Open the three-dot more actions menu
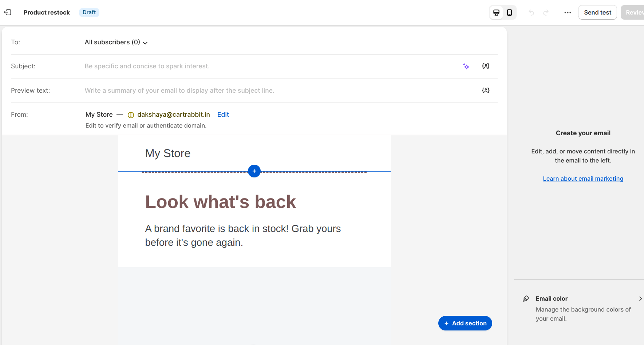 click(x=568, y=13)
